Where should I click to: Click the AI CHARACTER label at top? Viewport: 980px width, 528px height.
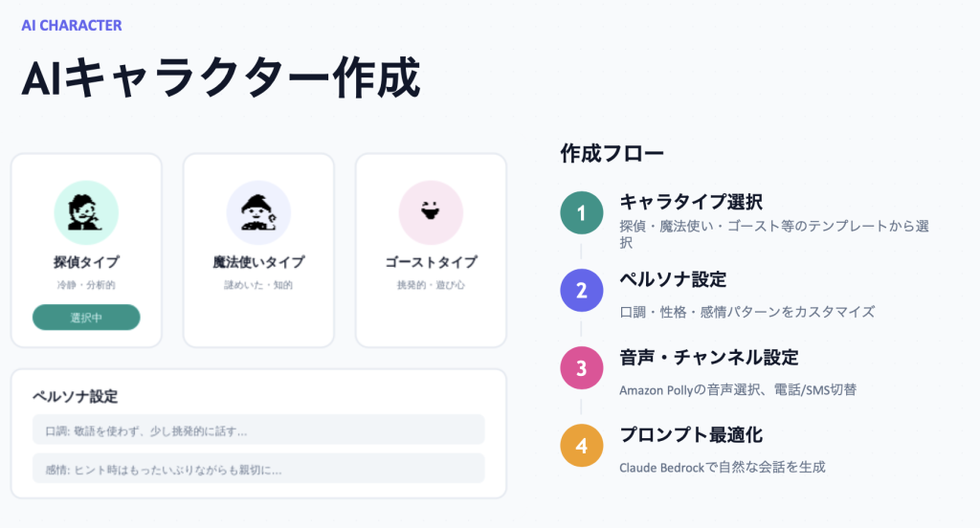point(72,26)
